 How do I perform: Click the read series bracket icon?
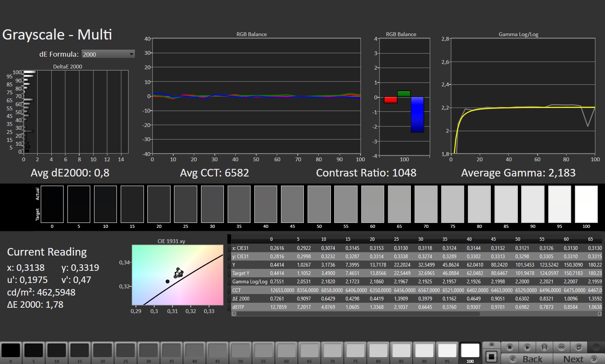(x=544, y=347)
